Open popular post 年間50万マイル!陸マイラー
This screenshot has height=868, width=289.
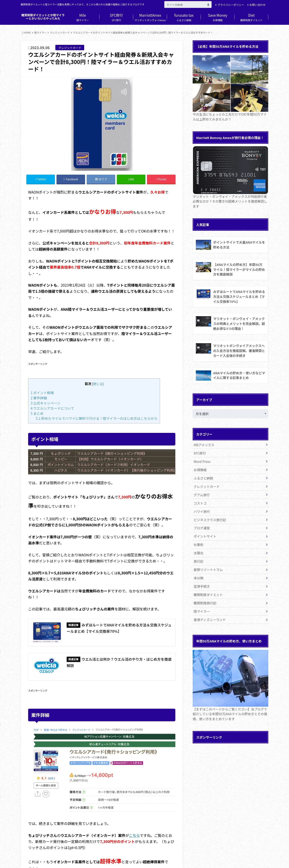point(230,270)
